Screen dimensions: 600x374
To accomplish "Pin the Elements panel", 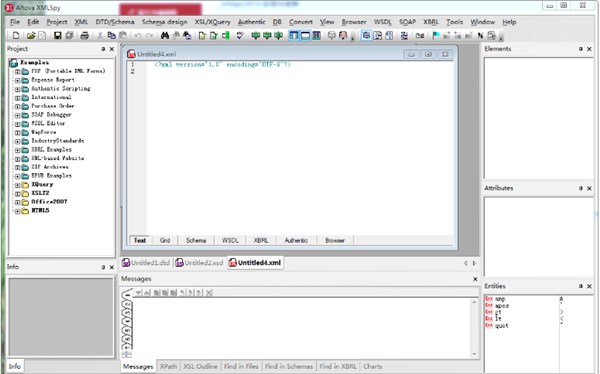I will 580,49.
